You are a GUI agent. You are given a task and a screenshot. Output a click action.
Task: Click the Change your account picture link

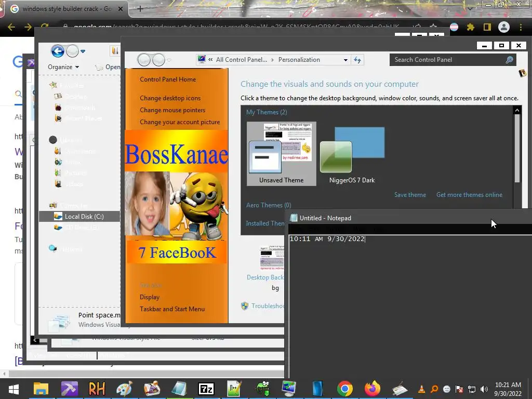(180, 122)
